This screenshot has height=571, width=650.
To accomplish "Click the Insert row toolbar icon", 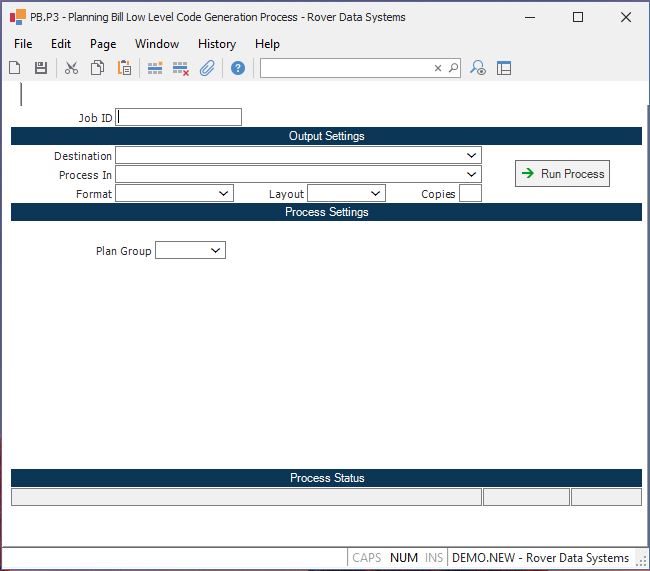I will click(155, 68).
